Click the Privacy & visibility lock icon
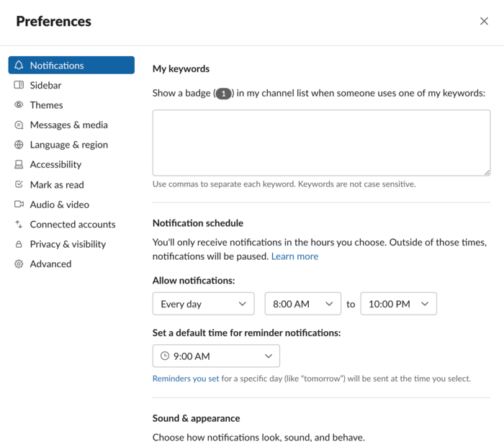Screen dimensions: 504x442 click(x=19, y=244)
